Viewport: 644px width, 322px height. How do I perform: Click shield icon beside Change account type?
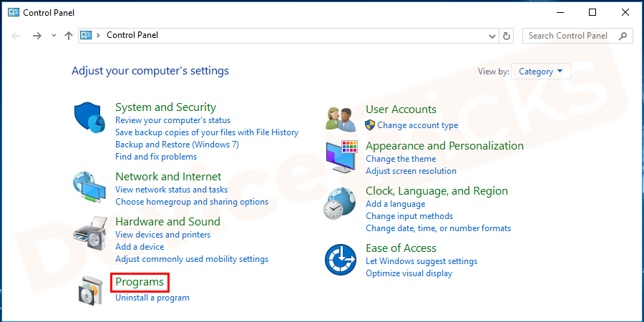(x=370, y=125)
